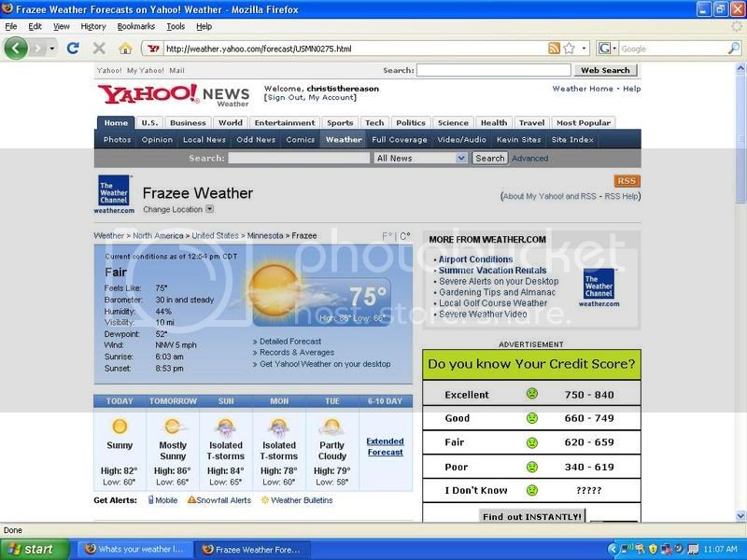Switch the temperature to C°
This screenshot has height=560, width=747.
405,236
